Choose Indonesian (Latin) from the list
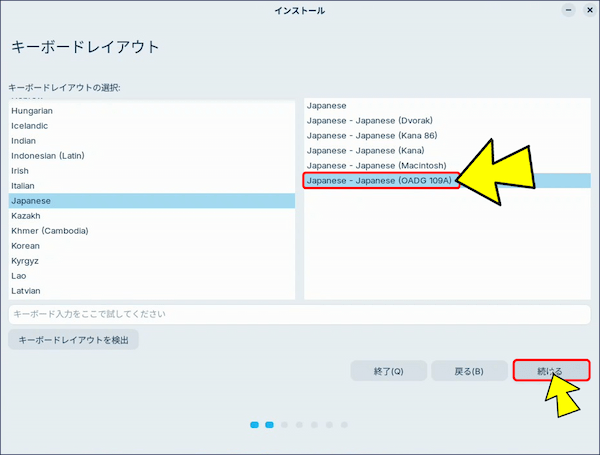 pyautogui.click(x=48, y=156)
